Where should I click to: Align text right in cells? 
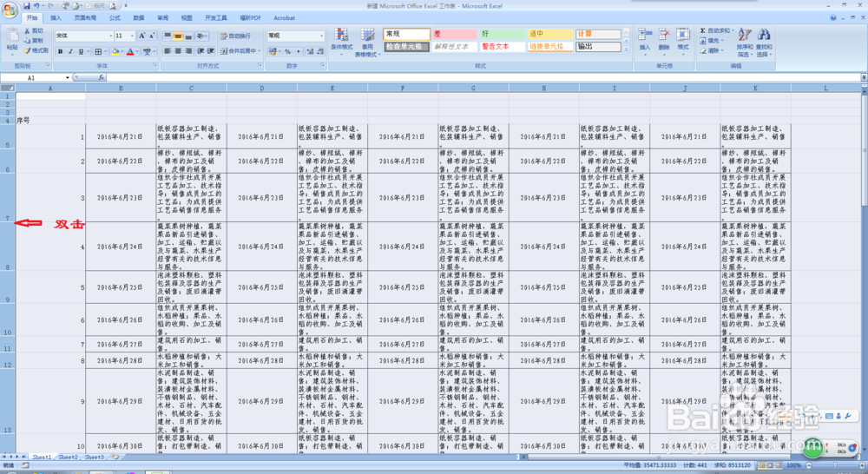click(x=188, y=51)
